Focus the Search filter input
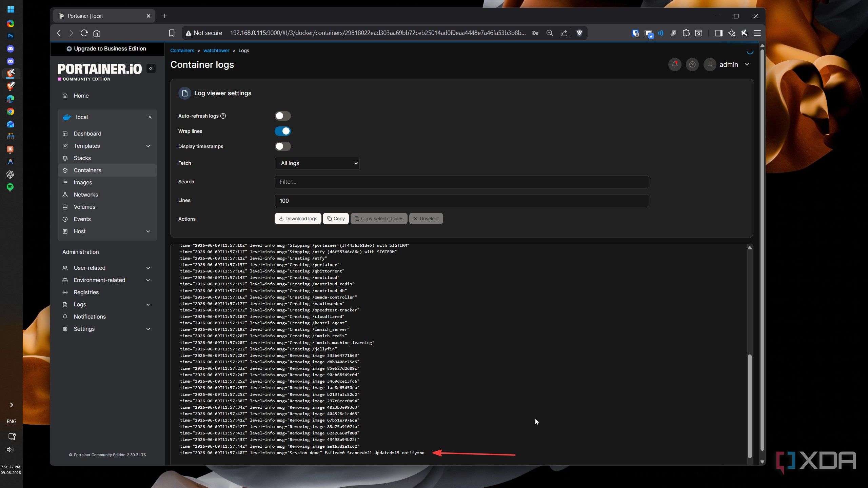868x488 pixels. (461, 182)
